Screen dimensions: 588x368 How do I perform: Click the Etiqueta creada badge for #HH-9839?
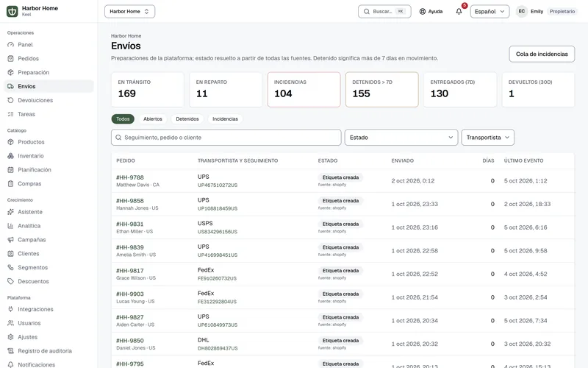340,247
